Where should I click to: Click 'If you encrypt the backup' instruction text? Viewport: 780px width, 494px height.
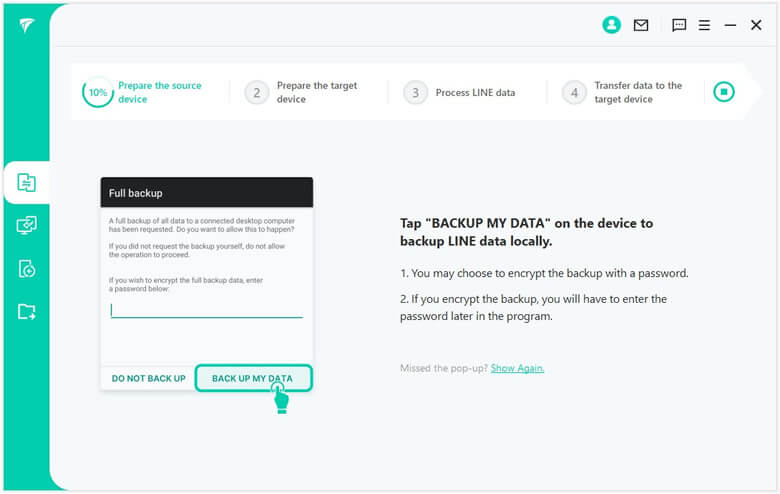click(x=533, y=307)
